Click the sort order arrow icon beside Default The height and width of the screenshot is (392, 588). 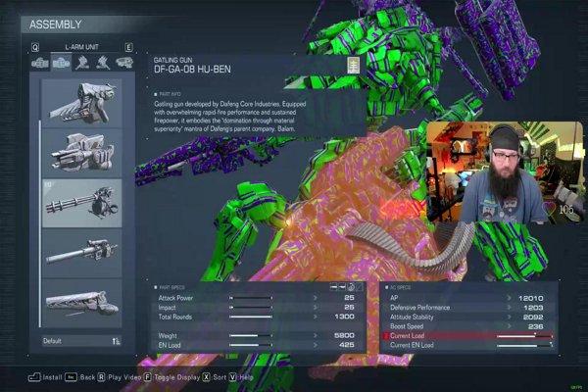pyautogui.click(x=117, y=341)
